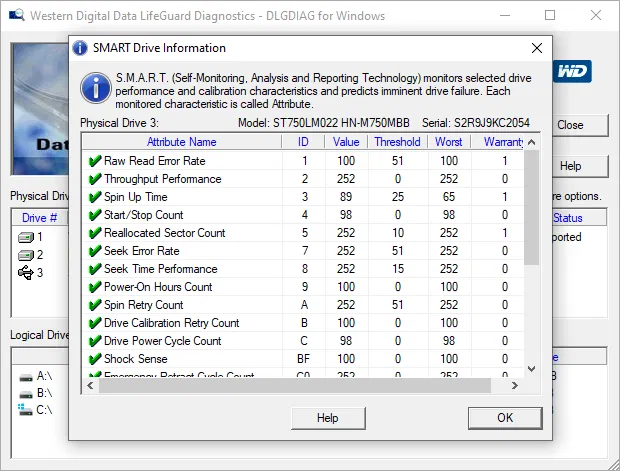Click Close button in the main window

point(580,125)
